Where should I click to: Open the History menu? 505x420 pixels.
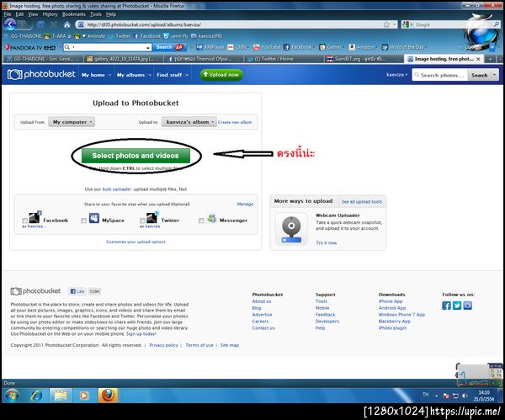pyautogui.click(x=50, y=14)
